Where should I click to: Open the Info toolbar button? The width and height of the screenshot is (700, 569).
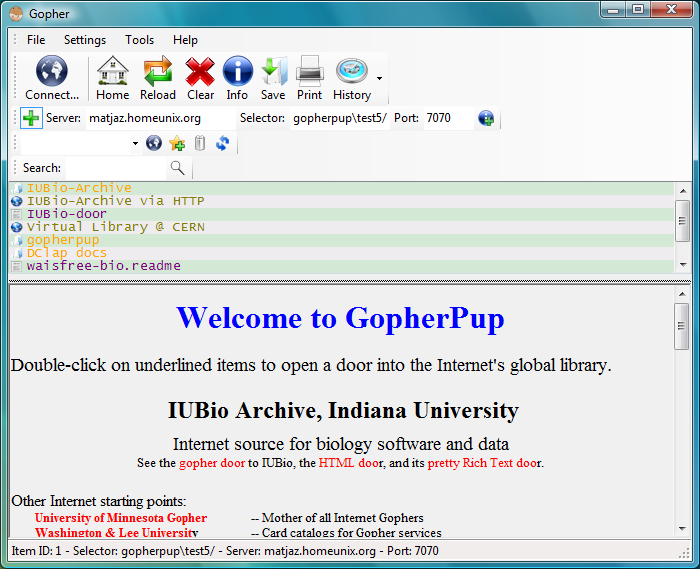(237, 72)
